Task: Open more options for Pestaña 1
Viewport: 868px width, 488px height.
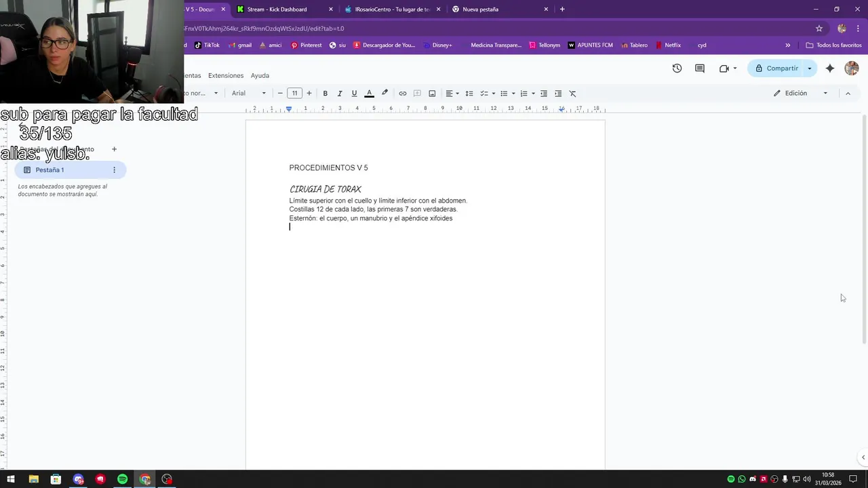Action: [114, 170]
